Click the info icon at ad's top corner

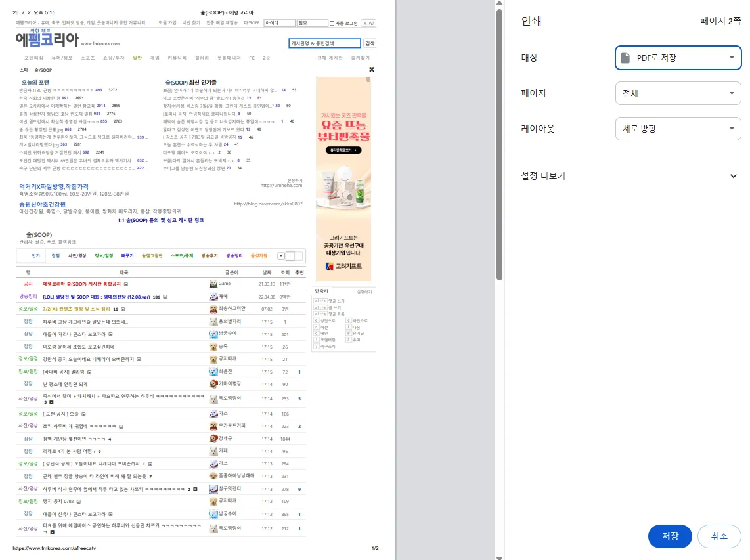tap(368, 79)
